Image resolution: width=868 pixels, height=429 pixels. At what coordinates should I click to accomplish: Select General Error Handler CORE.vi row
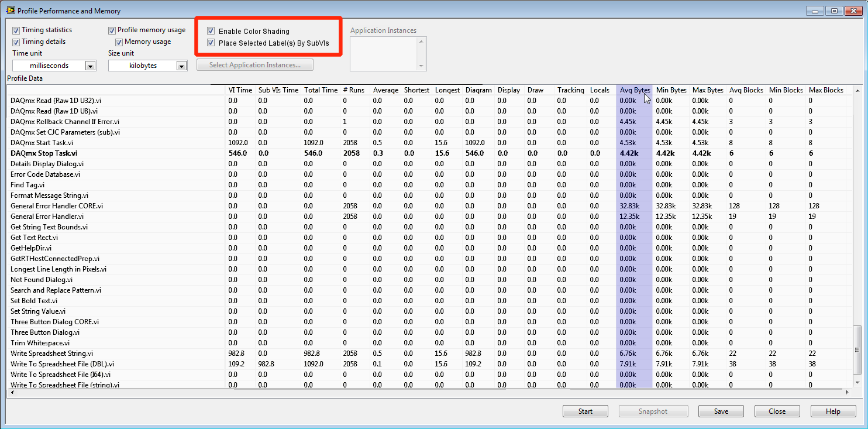pyautogui.click(x=57, y=206)
